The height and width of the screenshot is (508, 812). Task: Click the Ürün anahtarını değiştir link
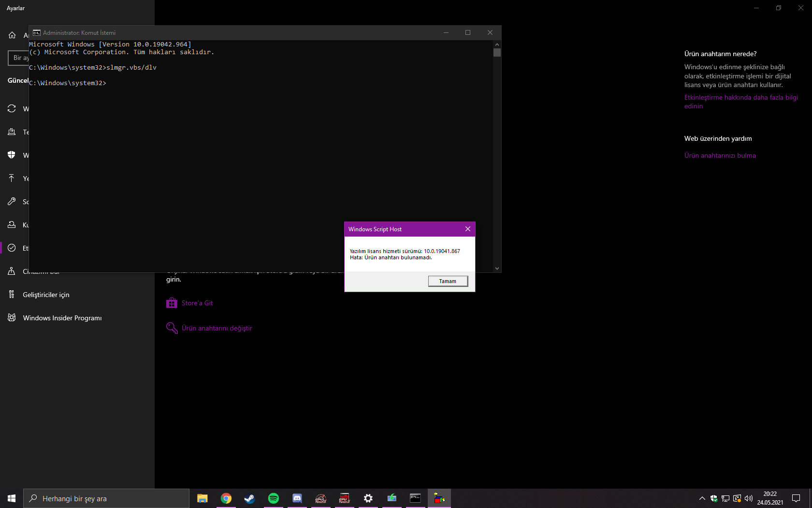(217, 329)
